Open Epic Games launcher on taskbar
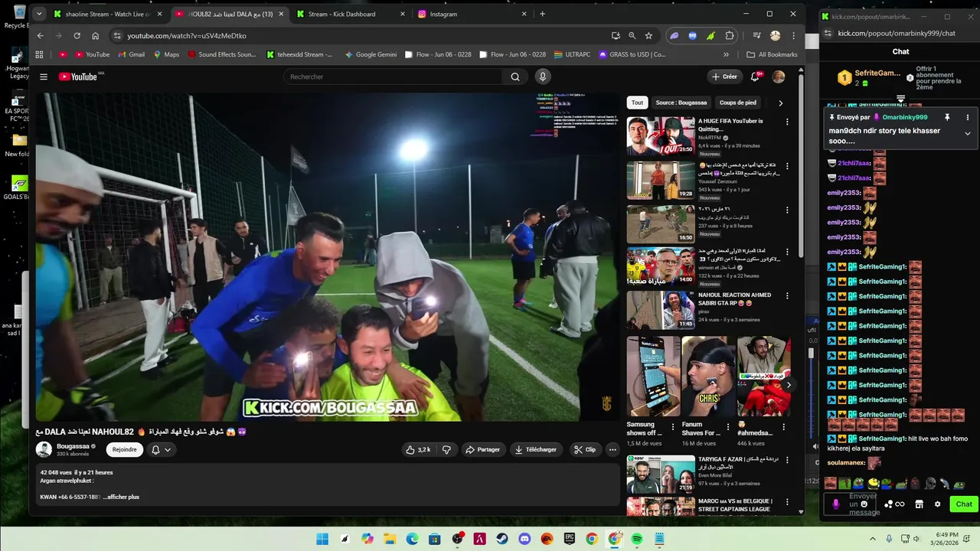Viewport: 980px width, 551px height. click(x=570, y=539)
